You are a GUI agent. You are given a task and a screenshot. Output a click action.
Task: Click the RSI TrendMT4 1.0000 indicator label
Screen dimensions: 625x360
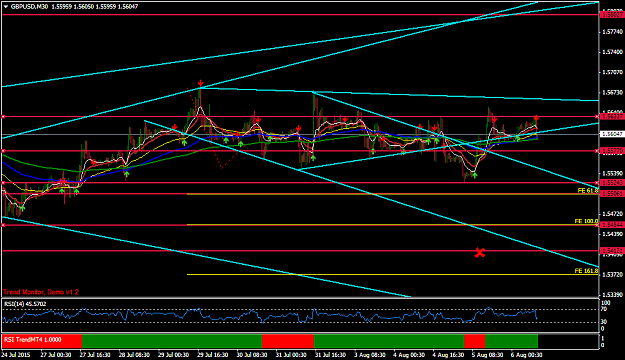[33, 340]
